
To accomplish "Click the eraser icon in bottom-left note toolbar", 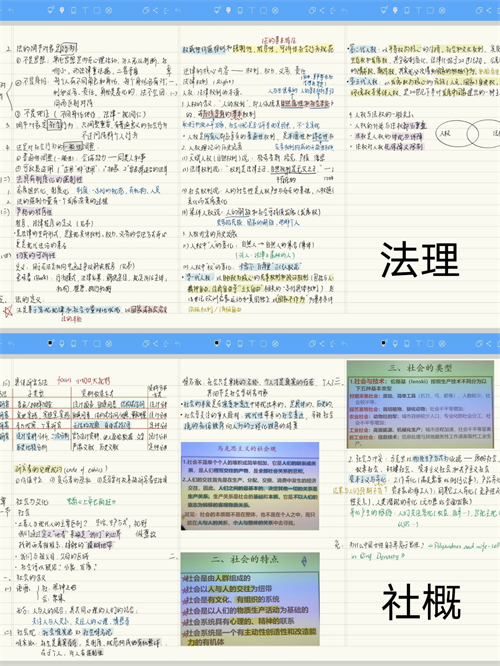I will (x=146, y=343).
